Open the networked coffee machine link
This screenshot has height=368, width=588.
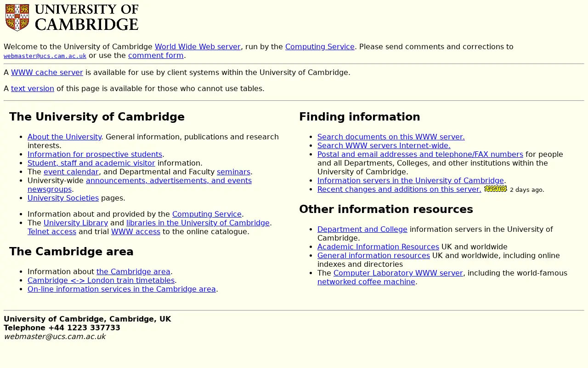point(366,282)
